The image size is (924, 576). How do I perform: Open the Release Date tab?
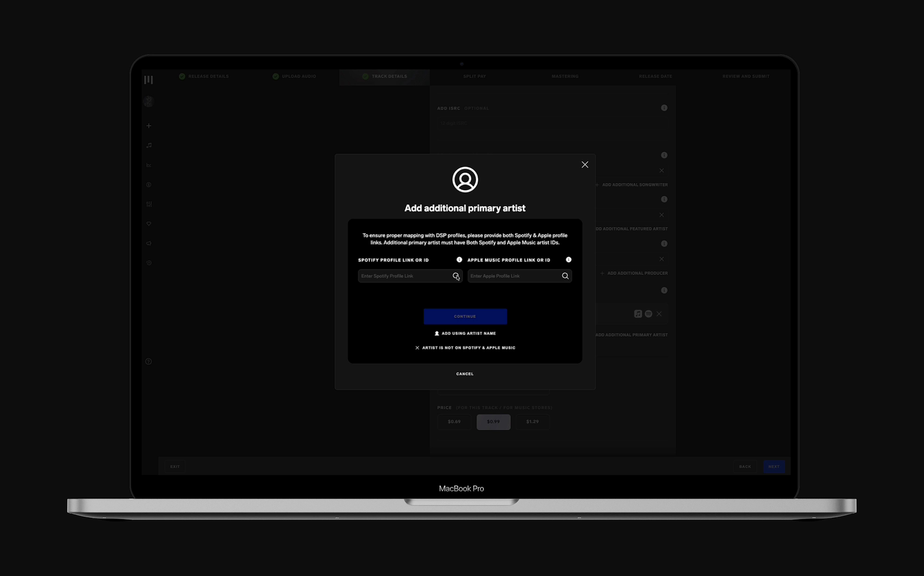pyautogui.click(x=656, y=76)
